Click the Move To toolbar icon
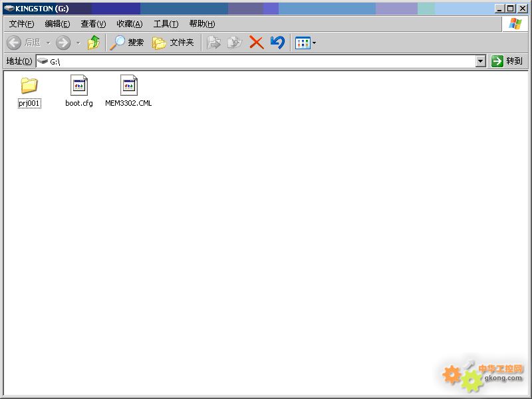This screenshot has width=532, height=399. pos(213,43)
